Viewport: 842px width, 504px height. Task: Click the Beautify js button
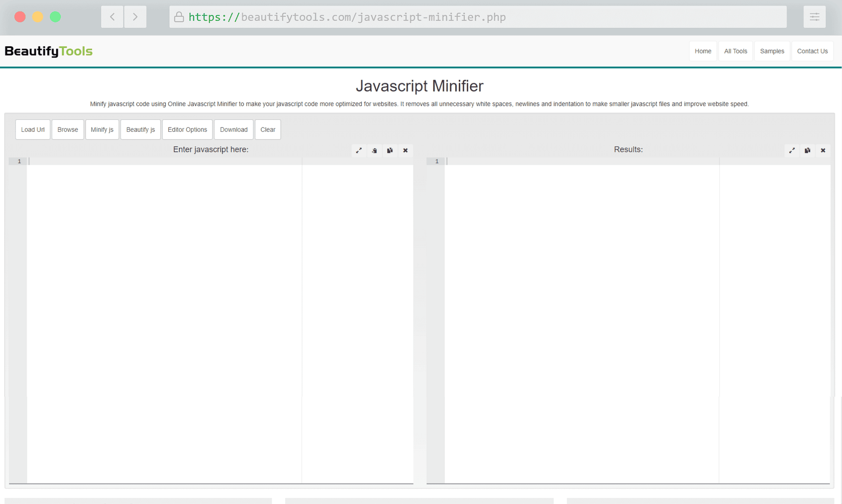(x=140, y=129)
